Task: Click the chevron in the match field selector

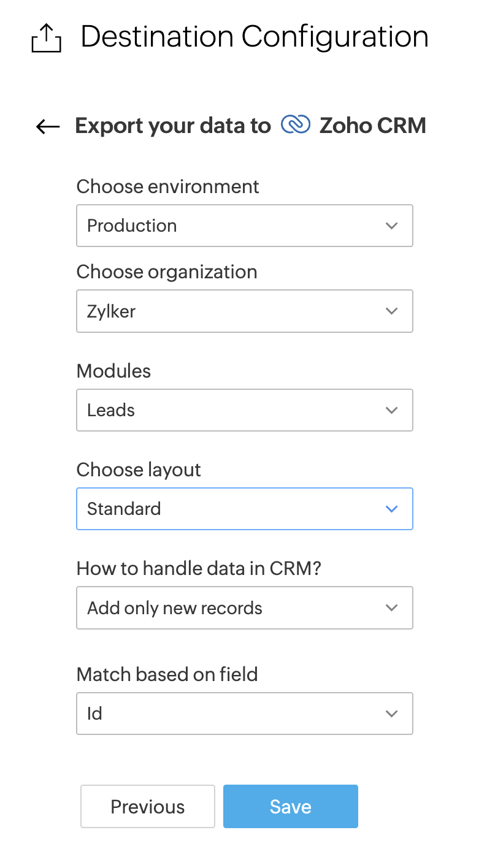Action: click(x=391, y=714)
